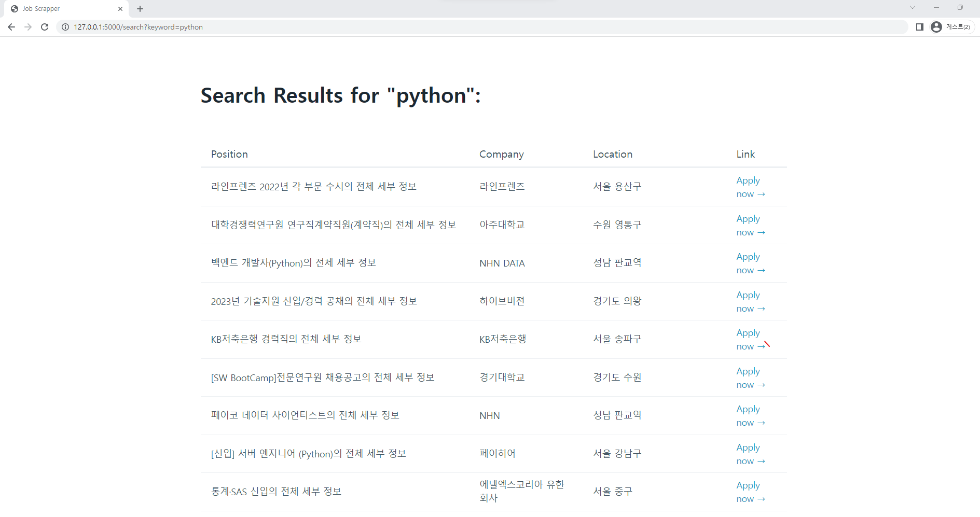980x517 pixels.
Task: Open the tab search chevron
Action: tap(913, 7)
